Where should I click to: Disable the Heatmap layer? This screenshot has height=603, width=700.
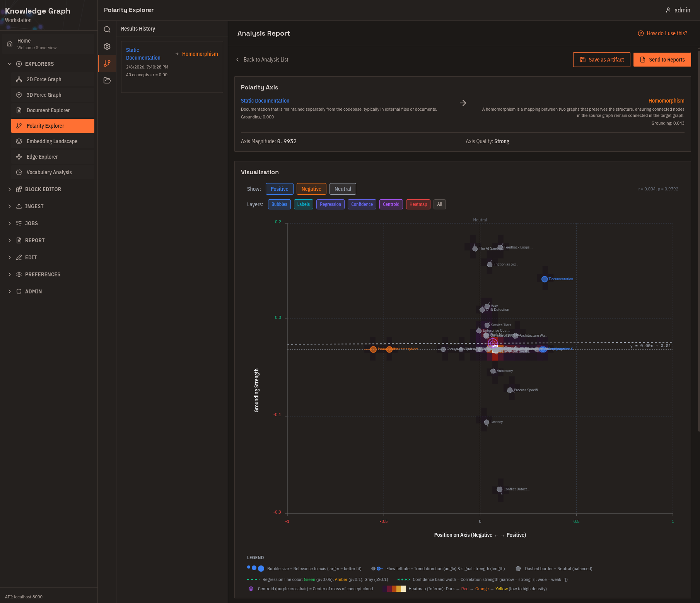coord(418,204)
